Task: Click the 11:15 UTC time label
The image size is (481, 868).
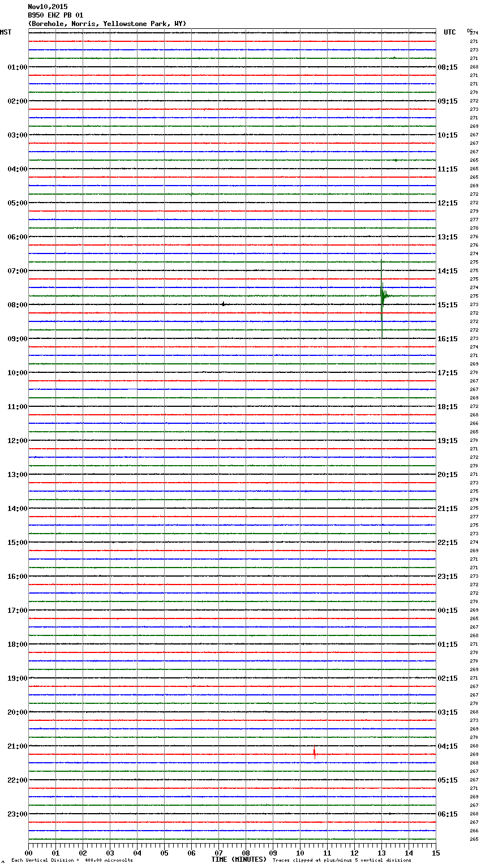Action: pos(448,169)
